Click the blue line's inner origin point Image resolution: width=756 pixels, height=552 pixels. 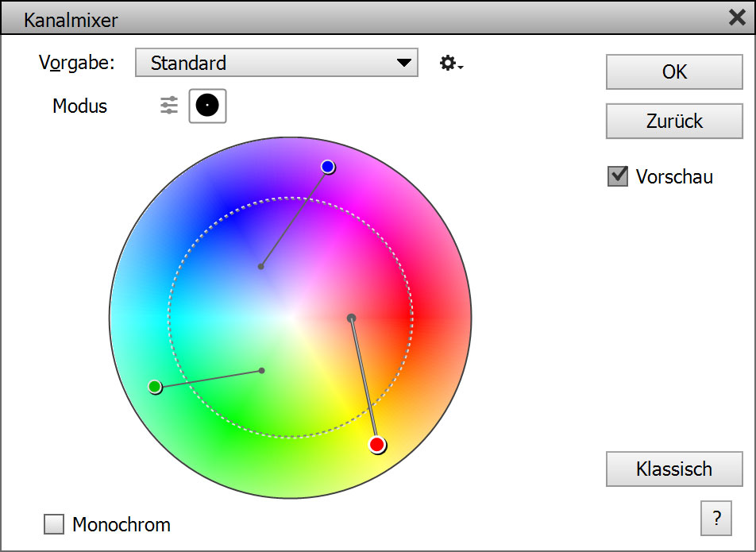point(260,267)
